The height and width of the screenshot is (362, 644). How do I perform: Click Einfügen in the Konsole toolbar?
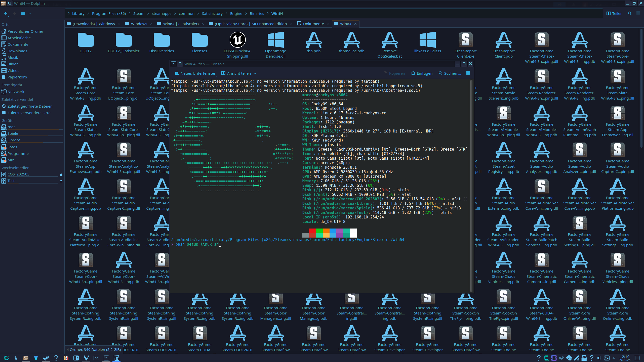422,73
